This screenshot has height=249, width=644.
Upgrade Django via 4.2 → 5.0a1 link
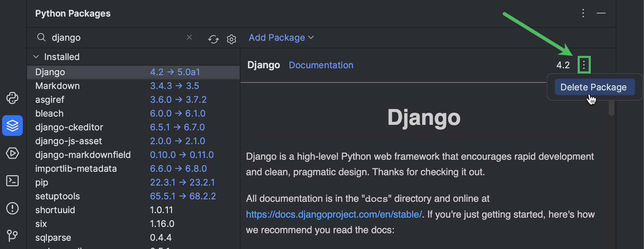pyautogui.click(x=175, y=72)
